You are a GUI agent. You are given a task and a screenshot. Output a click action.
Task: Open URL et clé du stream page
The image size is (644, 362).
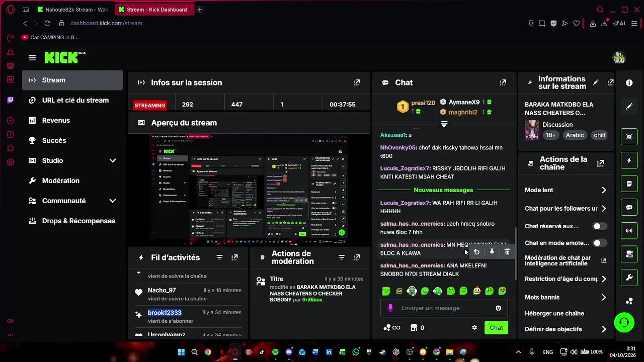72,100
